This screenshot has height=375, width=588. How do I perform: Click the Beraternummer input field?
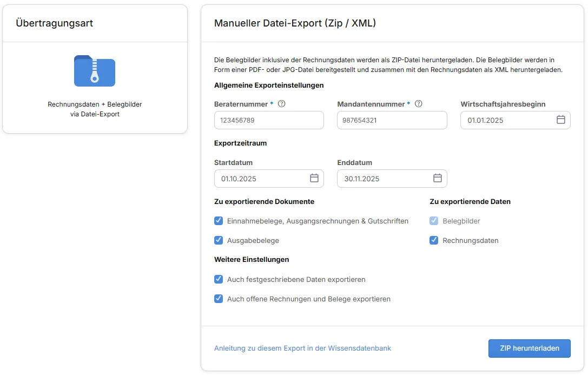[x=269, y=120]
